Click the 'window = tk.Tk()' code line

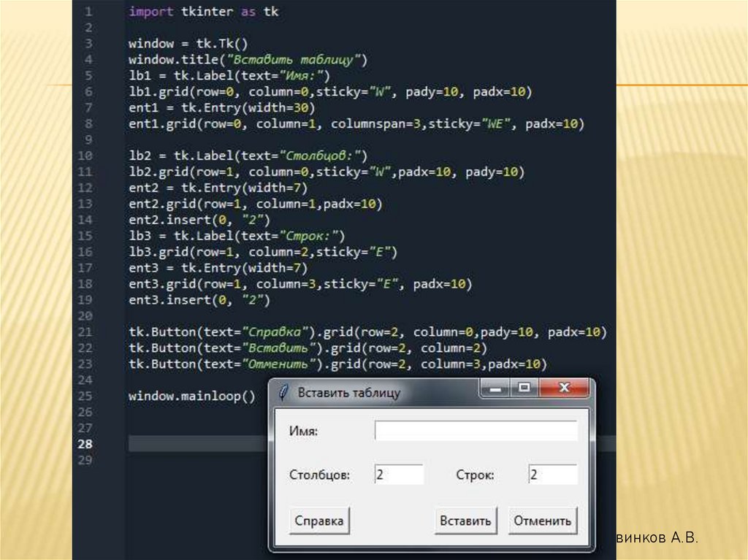coord(188,44)
